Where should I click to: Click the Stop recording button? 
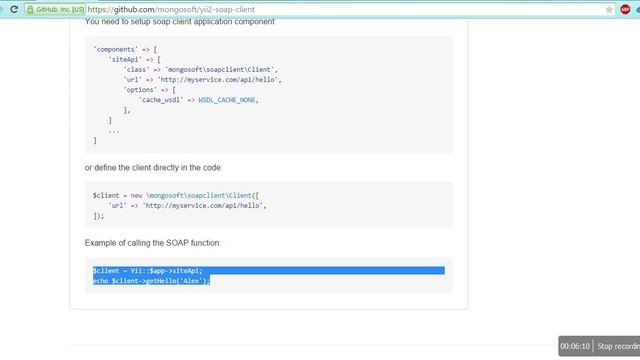(618, 346)
